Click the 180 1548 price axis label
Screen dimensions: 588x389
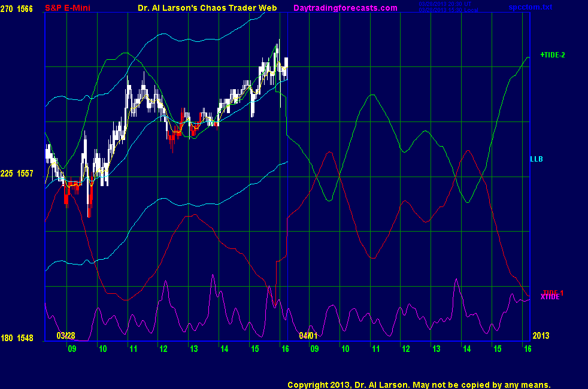(x=17, y=338)
